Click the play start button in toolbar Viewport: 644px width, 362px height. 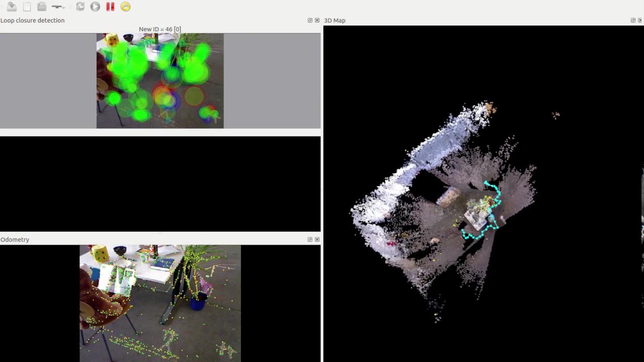pyautogui.click(x=95, y=7)
